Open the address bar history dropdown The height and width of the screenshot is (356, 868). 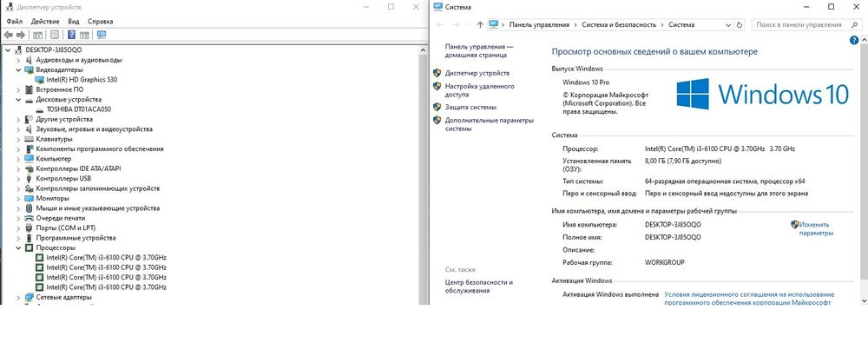[728, 25]
